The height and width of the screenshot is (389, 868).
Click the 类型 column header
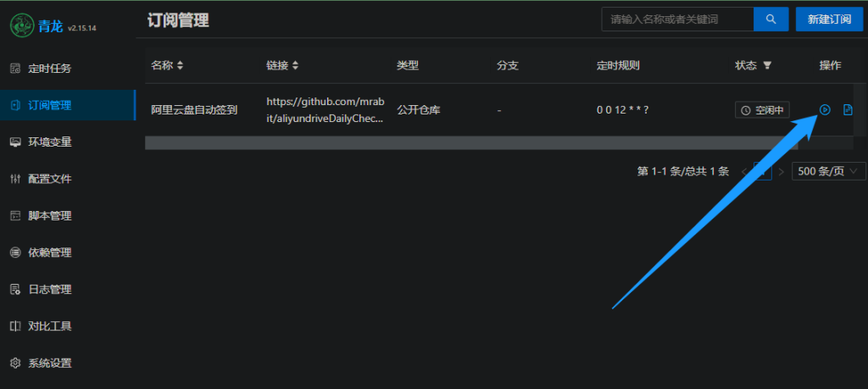(x=408, y=66)
